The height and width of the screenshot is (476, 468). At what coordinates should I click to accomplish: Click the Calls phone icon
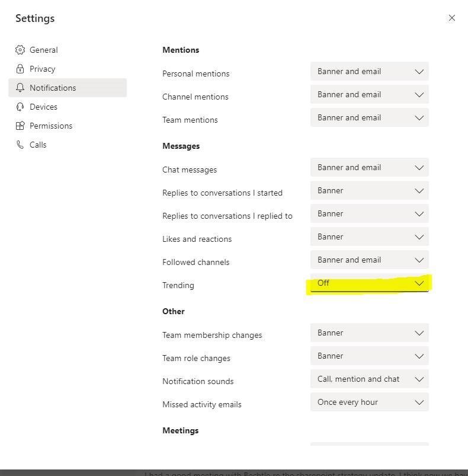[x=20, y=145]
